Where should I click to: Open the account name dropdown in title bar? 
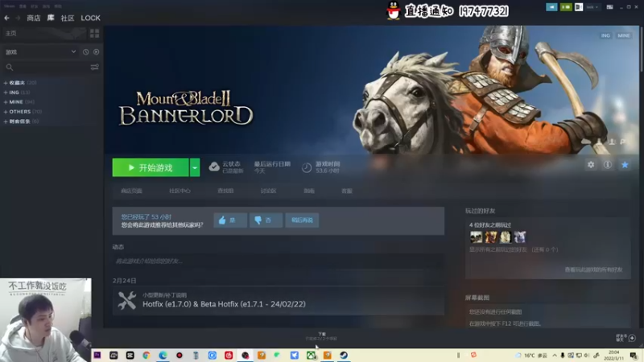(x=592, y=7)
